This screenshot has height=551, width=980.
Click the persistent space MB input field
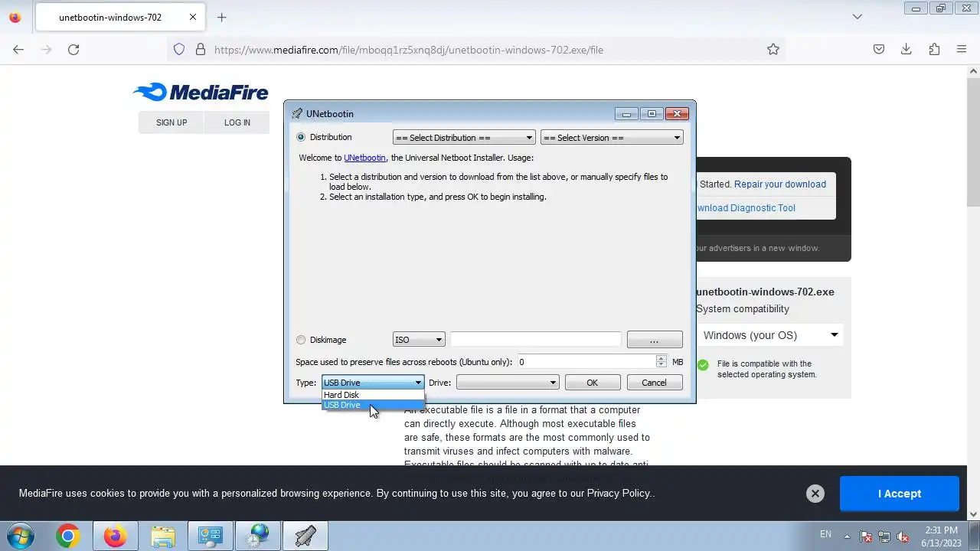[x=586, y=361]
